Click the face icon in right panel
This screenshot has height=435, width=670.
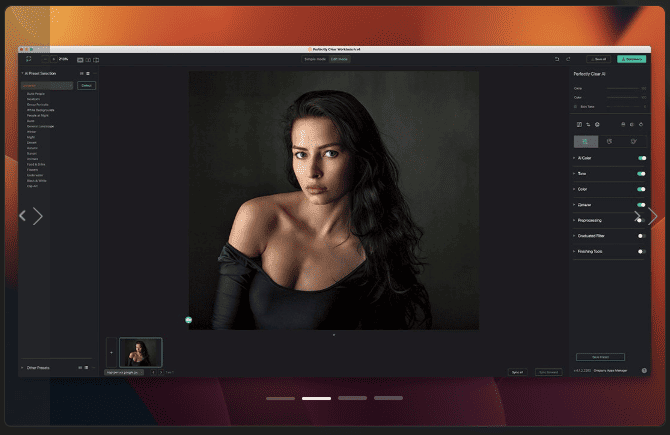(597, 124)
